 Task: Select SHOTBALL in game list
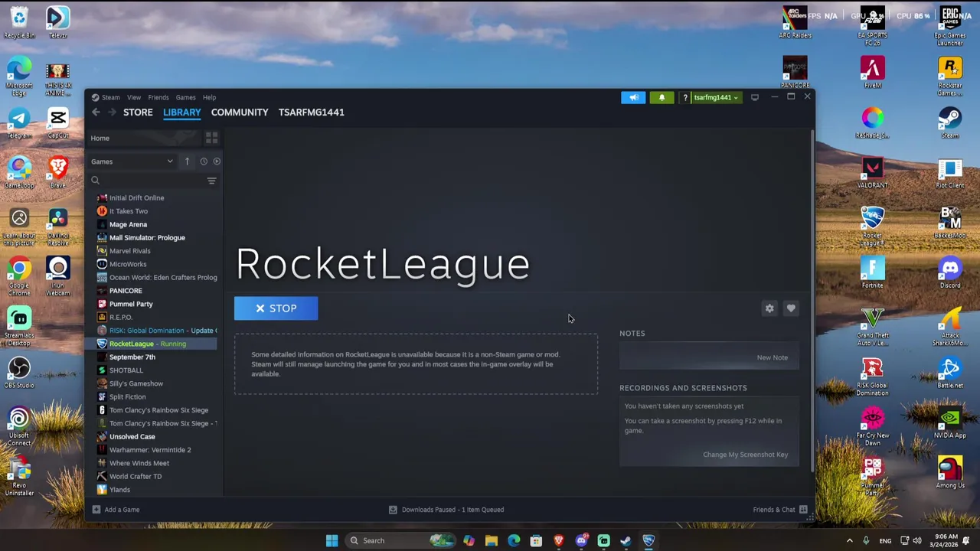click(x=126, y=370)
